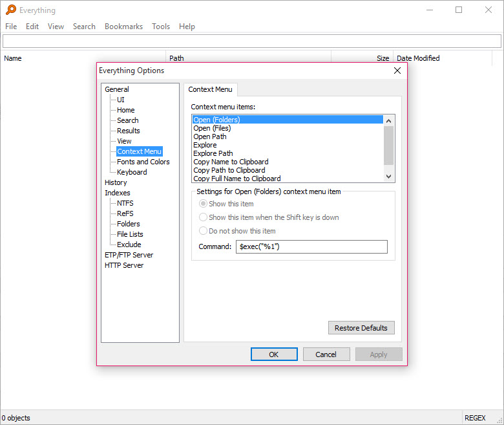
Task: Select Home in the options tree
Action: 126,110
